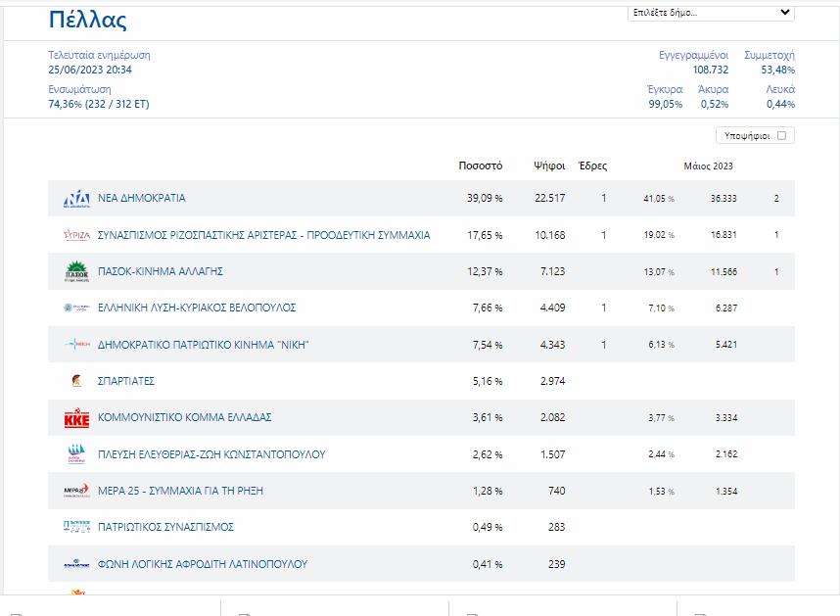Click the Πλεύση Ελευθερίας ship logo
This screenshot has width=840, height=616.
[x=76, y=454]
